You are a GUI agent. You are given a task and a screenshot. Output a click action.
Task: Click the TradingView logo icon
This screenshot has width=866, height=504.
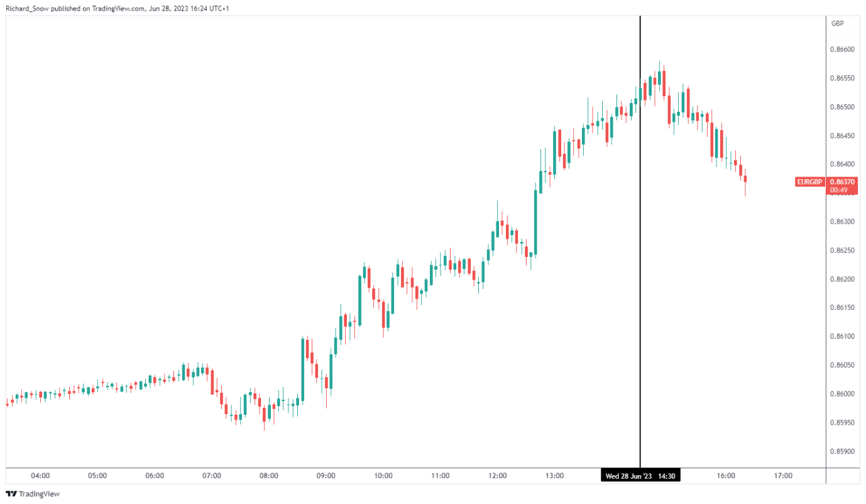click(x=11, y=494)
